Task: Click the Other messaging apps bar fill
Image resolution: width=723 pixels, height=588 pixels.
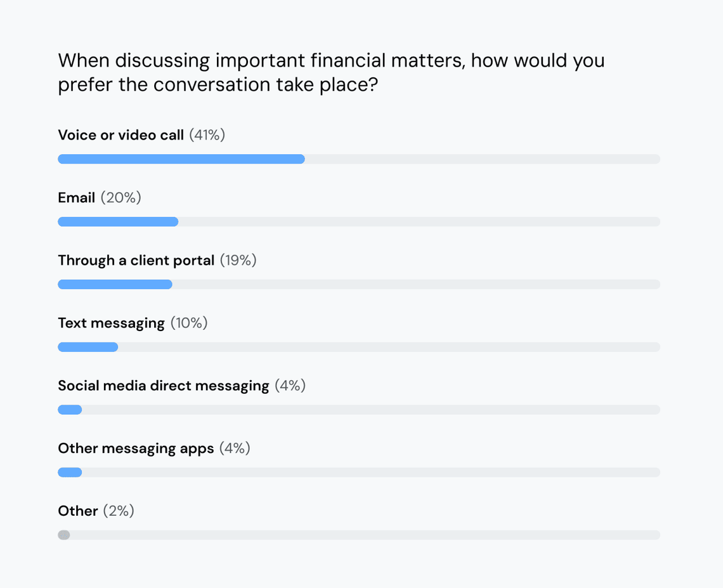Action: (x=70, y=473)
